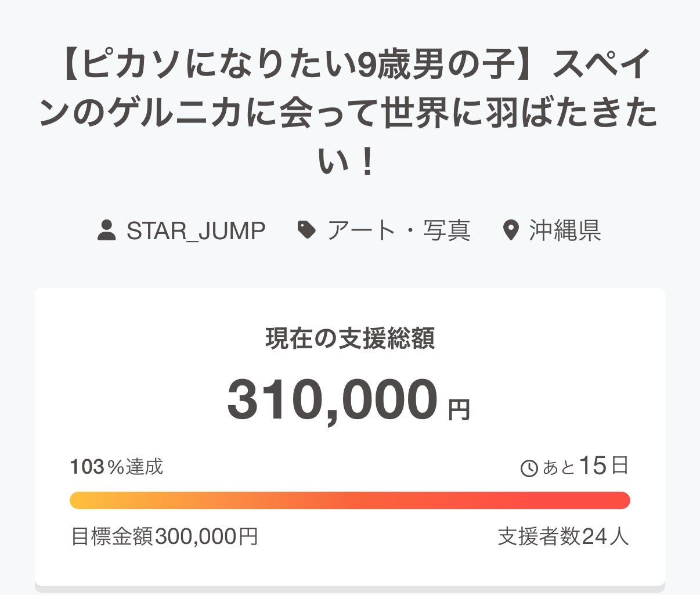Click the 310,000 total amount figure

click(332, 400)
